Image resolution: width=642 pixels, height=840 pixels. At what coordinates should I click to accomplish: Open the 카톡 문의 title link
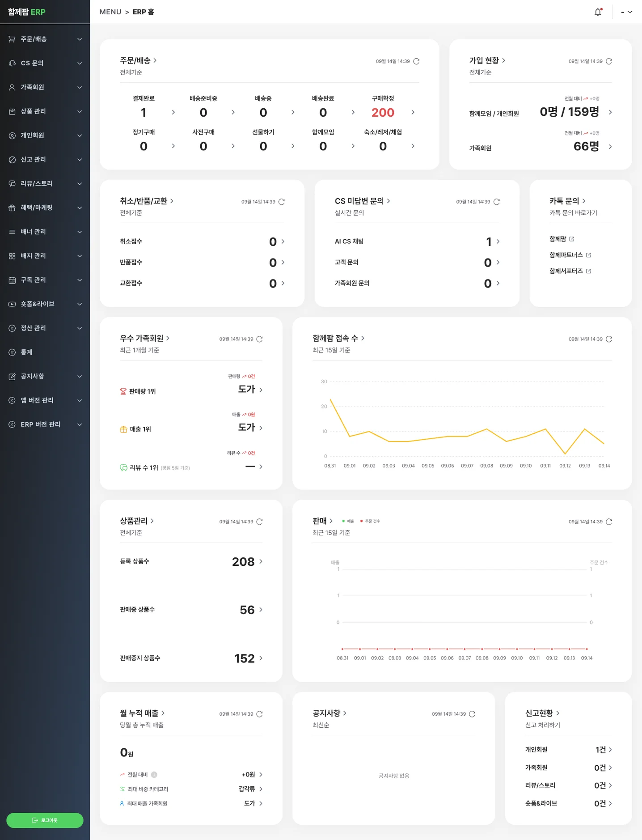567,201
